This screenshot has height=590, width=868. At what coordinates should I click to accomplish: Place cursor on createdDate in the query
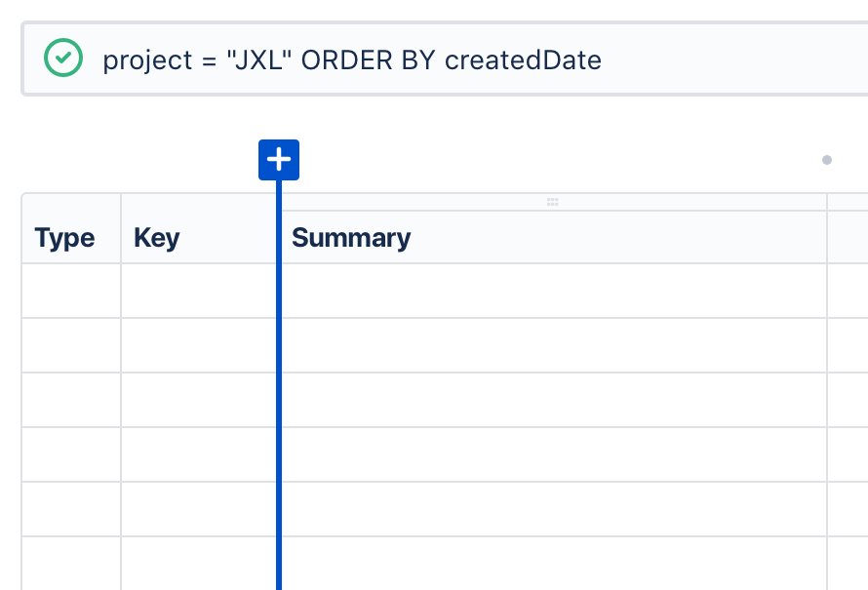(523, 59)
